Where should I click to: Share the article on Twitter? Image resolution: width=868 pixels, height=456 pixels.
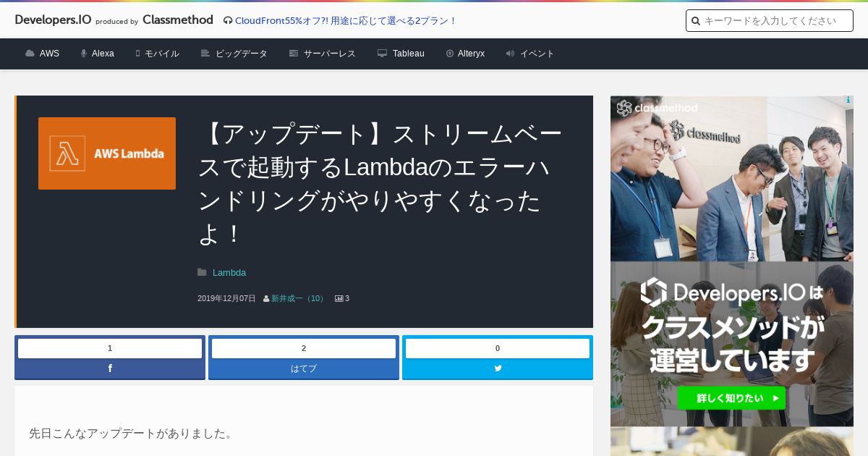pos(498,368)
